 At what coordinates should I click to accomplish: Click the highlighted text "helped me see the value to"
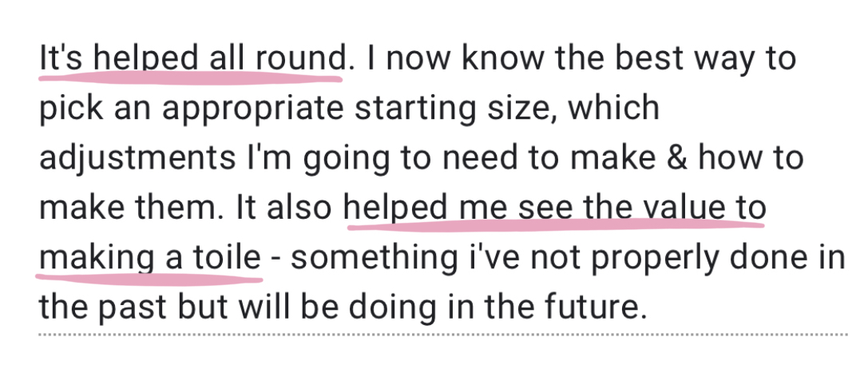[x=555, y=208]
